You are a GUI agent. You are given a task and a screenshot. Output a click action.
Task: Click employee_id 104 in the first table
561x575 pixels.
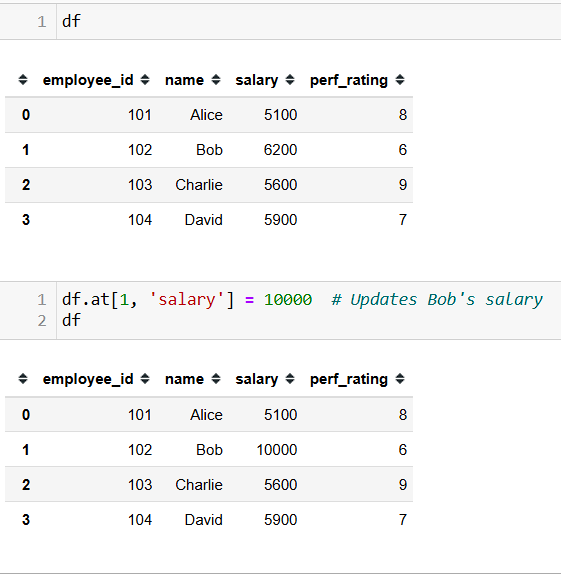pos(140,220)
